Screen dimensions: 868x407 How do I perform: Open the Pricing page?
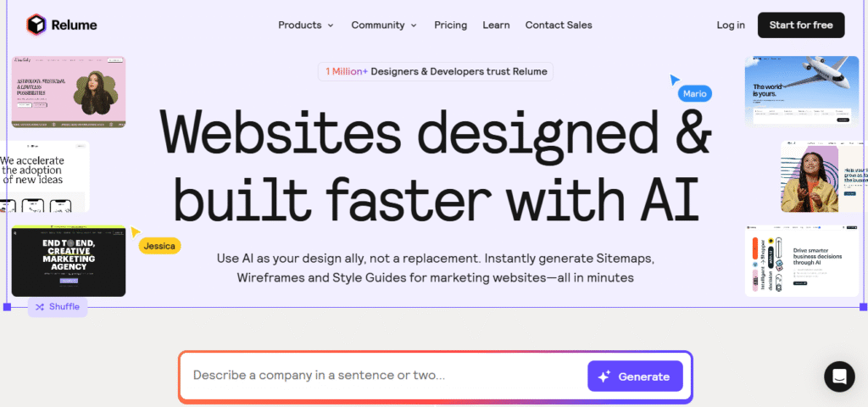click(450, 25)
